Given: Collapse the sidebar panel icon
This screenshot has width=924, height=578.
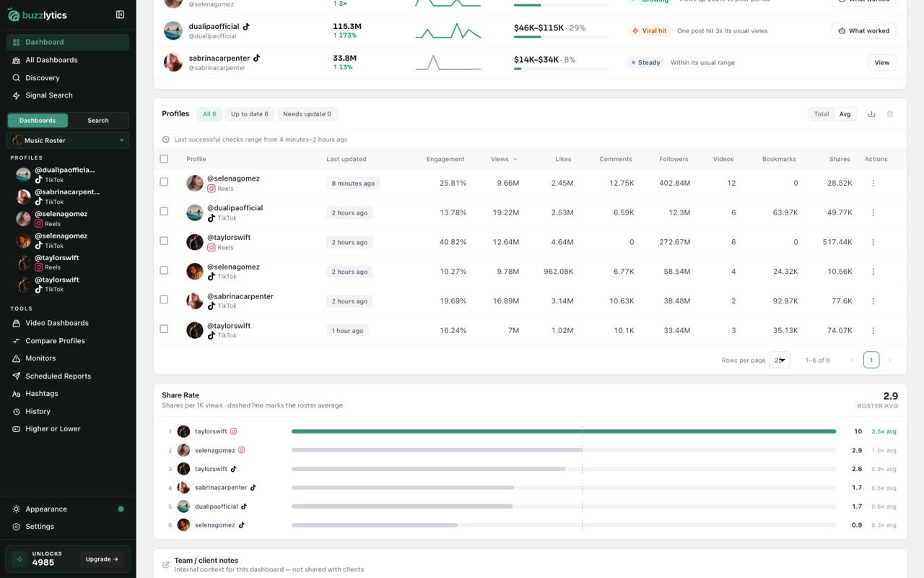Looking at the screenshot, I should [120, 14].
